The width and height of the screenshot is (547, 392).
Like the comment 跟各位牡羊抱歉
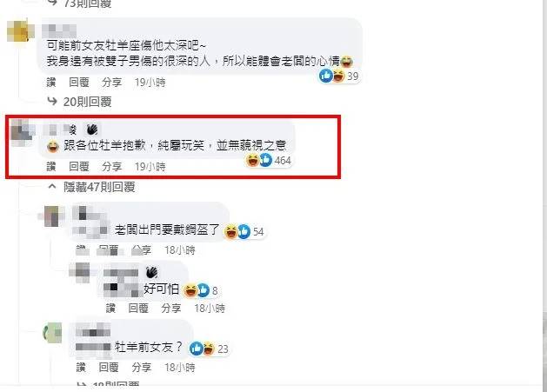[51, 167]
